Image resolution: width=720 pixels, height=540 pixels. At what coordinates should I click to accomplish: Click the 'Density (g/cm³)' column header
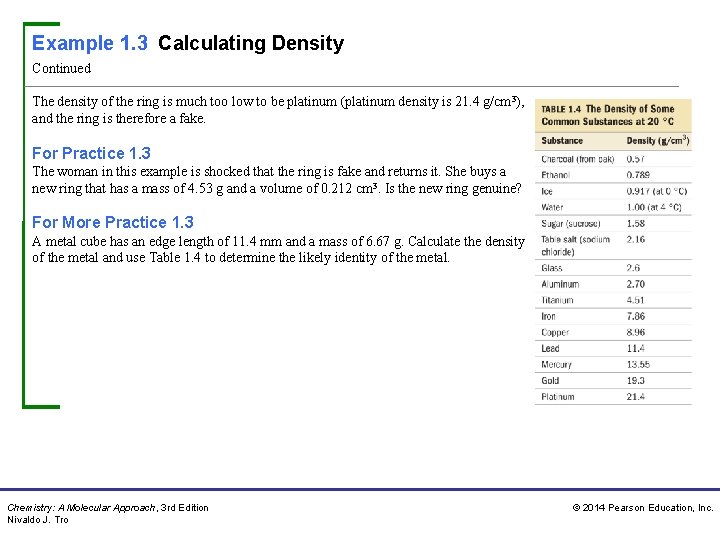[658, 141]
